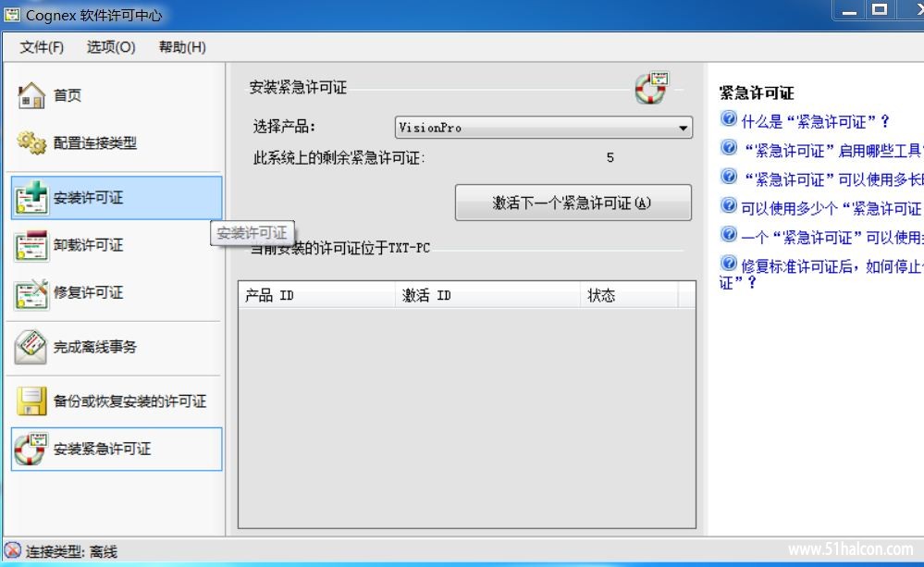Open the 帮助(H) menu
The width and height of the screenshot is (924, 567).
coord(182,47)
